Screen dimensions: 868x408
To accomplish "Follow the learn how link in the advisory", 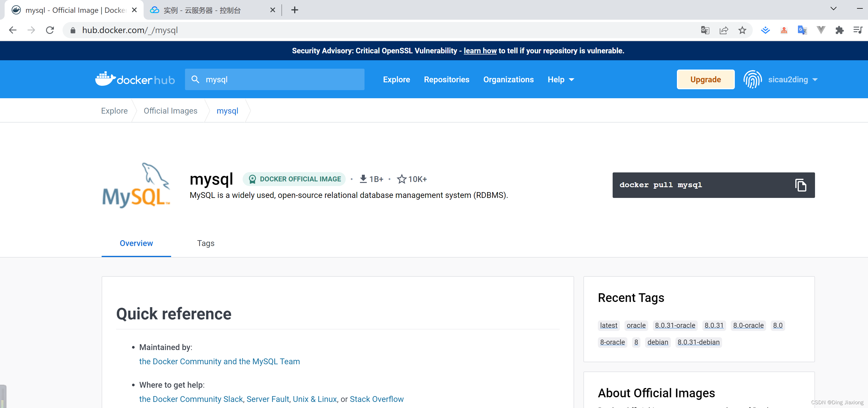I will point(480,51).
